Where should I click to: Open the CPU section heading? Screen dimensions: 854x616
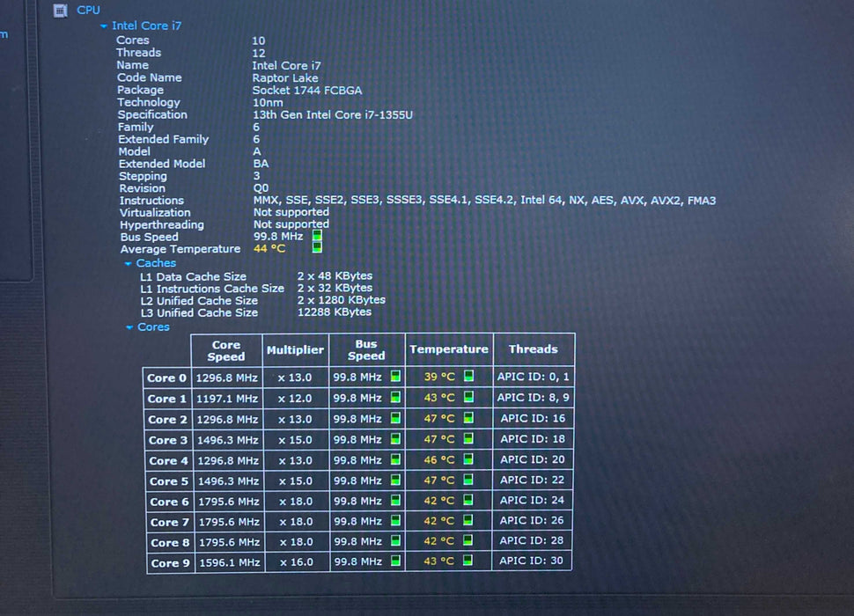88,10
